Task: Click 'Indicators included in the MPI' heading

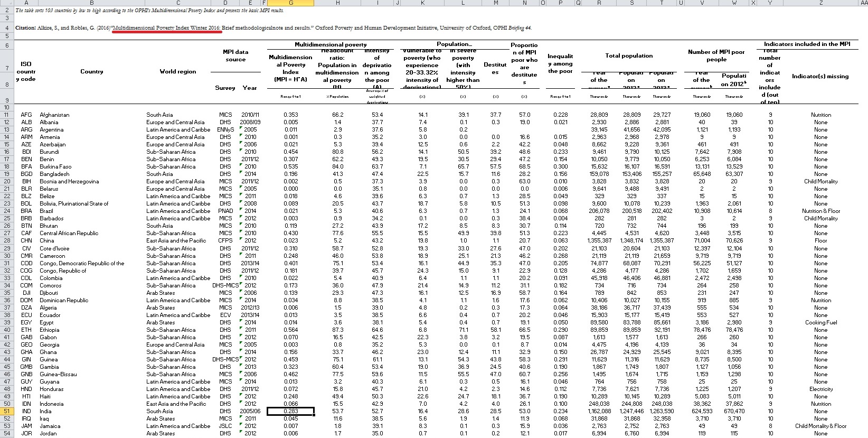Action: pyautogui.click(x=807, y=44)
